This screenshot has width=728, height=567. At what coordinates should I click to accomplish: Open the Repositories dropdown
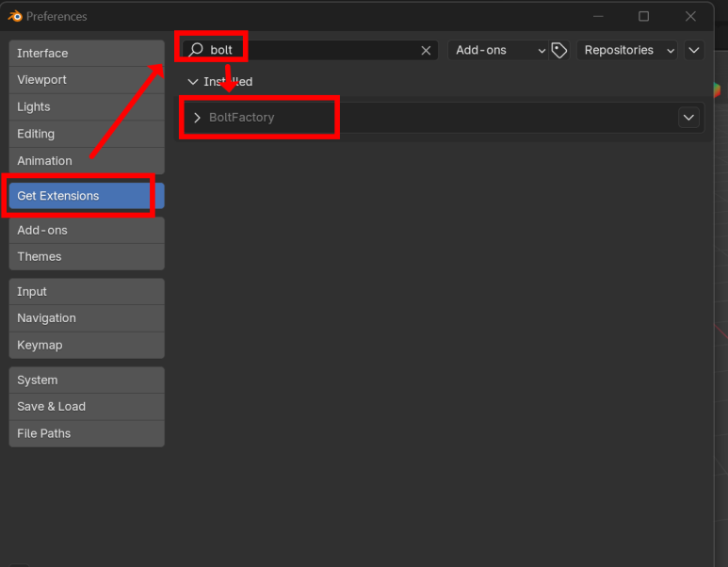coord(627,50)
